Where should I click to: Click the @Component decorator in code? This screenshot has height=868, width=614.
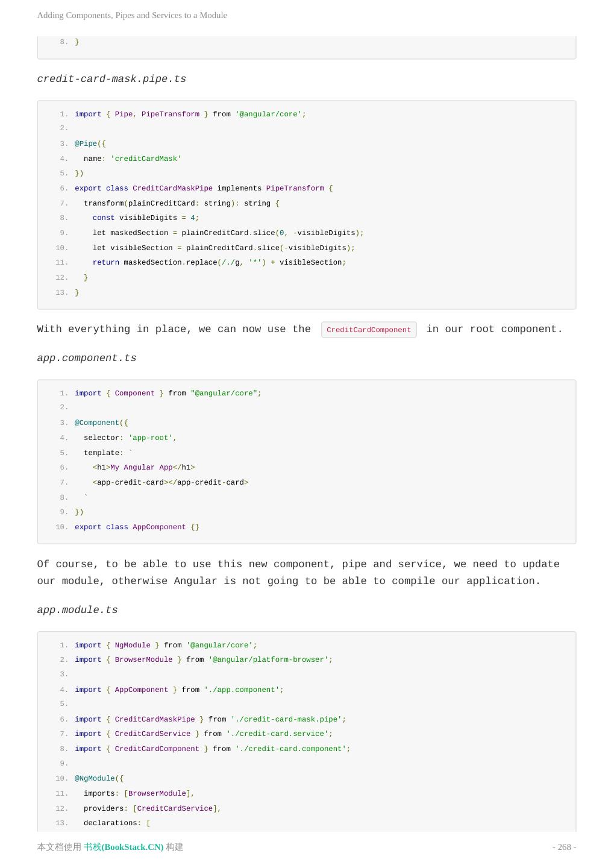click(x=96, y=423)
